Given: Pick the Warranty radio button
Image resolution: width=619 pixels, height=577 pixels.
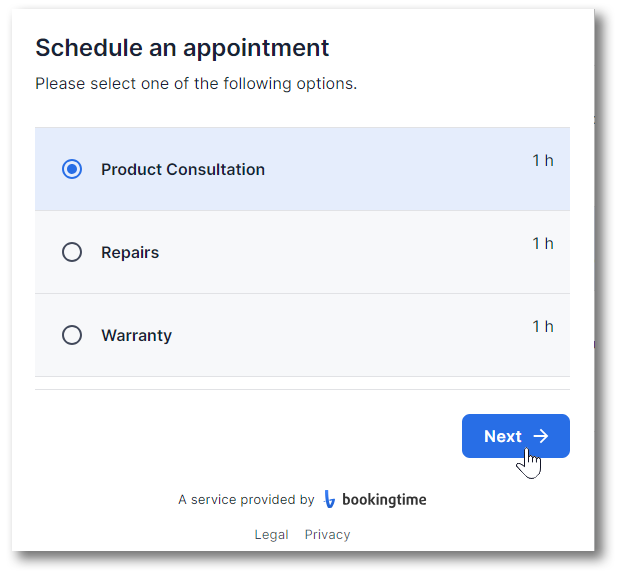Looking at the screenshot, I should click(72, 335).
